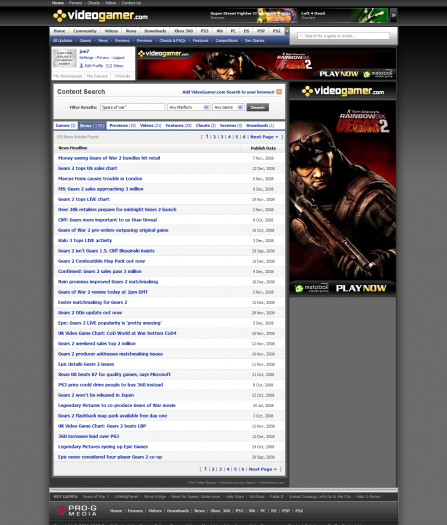Open the Friends profile tab
This screenshot has height=525, width=447.
tap(123, 76)
